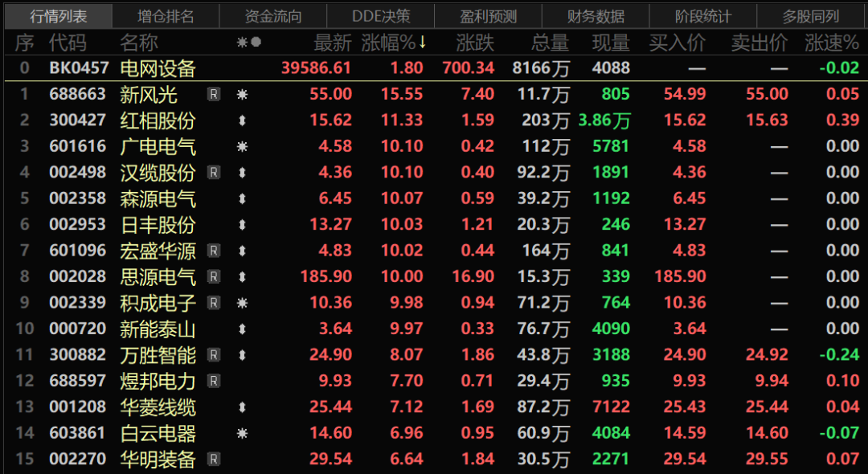This screenshot has width=868, height=474.
Task: Select stock name 煜邦电力
Action: (x=158, y=381)
